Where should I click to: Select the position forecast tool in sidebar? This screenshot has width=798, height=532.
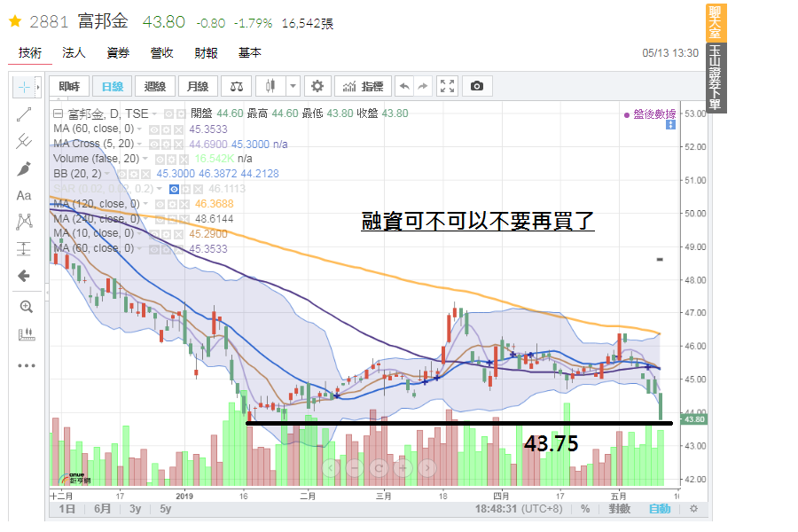click(24, 249)
